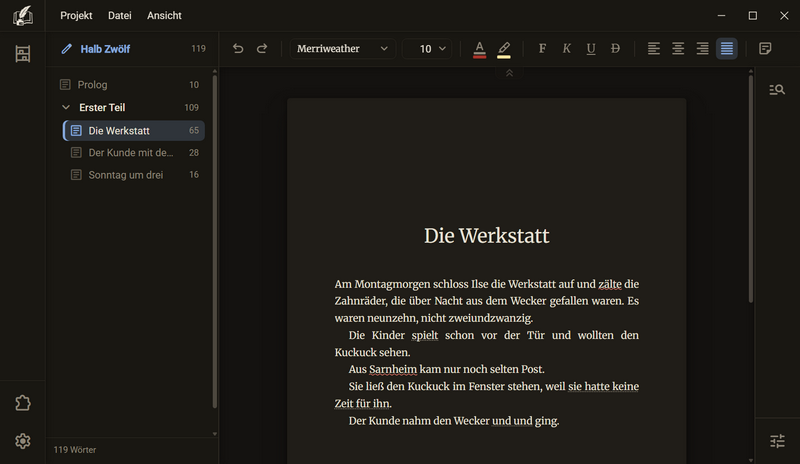
Task: Open the font size 10 dropdown
Action: 427,48
